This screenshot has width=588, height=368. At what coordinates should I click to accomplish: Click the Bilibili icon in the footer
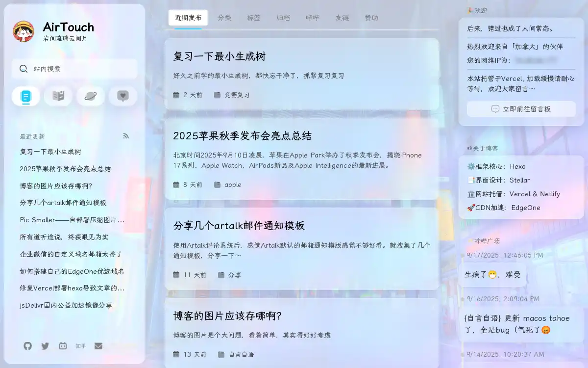[63, 346]
